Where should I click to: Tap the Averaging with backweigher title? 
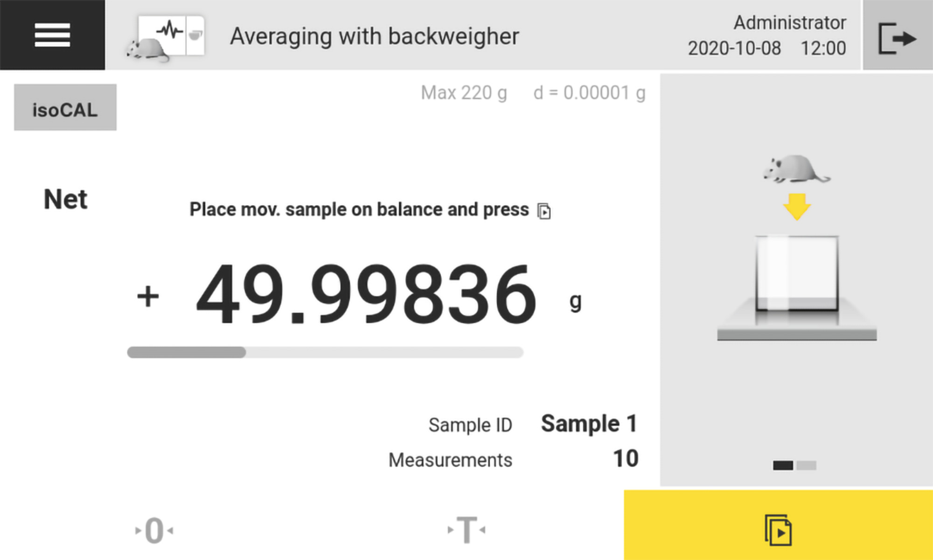[374, 36]
